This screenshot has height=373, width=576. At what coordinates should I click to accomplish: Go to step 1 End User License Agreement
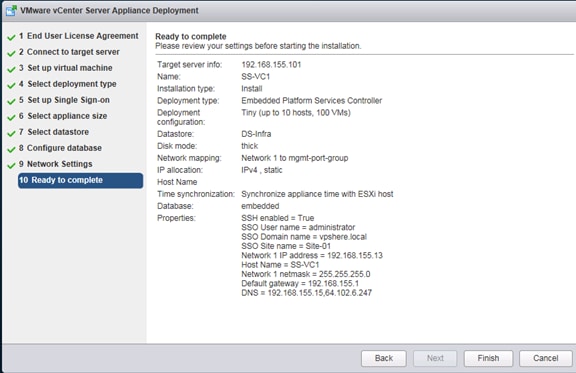tap(79, 36)
